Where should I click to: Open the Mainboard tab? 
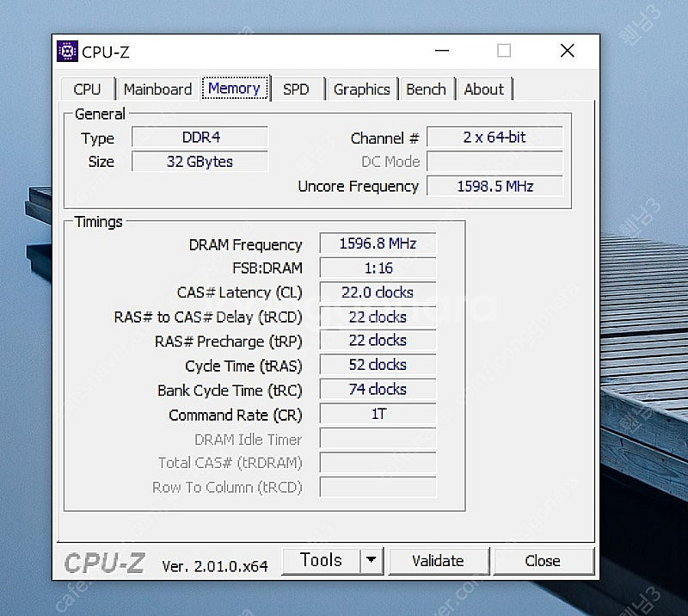(x=157, y=89)
